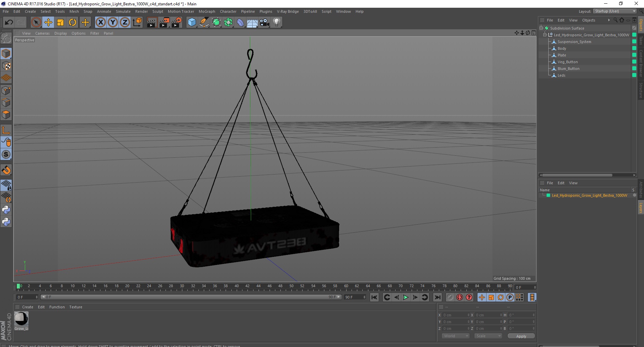644x347 pixels.
Task: Open the first Python script icon
Action: click(6, 210)
